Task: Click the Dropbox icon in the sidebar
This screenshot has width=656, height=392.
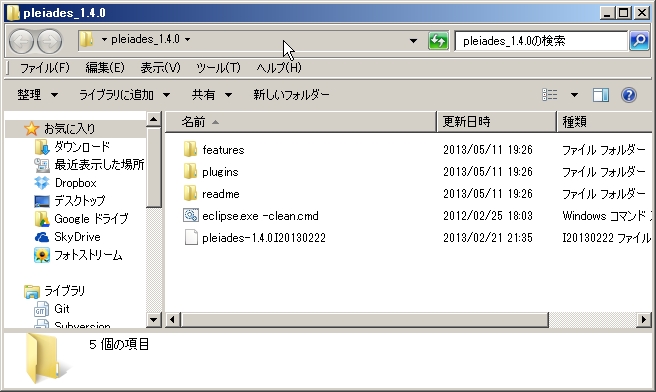Action: pyautogui.click(x=41, y=183)
